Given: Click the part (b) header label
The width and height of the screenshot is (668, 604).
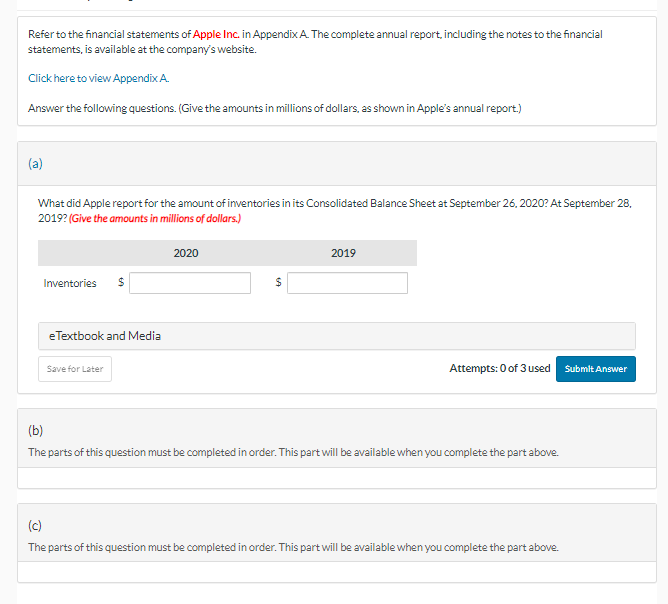Looking at the screenshot, I should (36, 431).
